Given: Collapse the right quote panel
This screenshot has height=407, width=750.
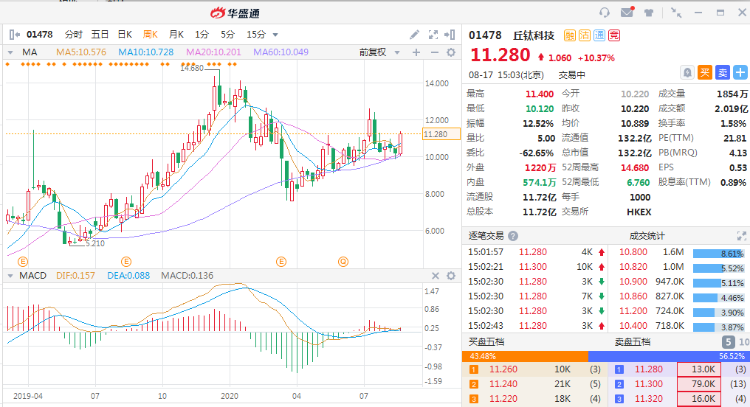Looking at the screenshot, I should click(x=450, y=34).
